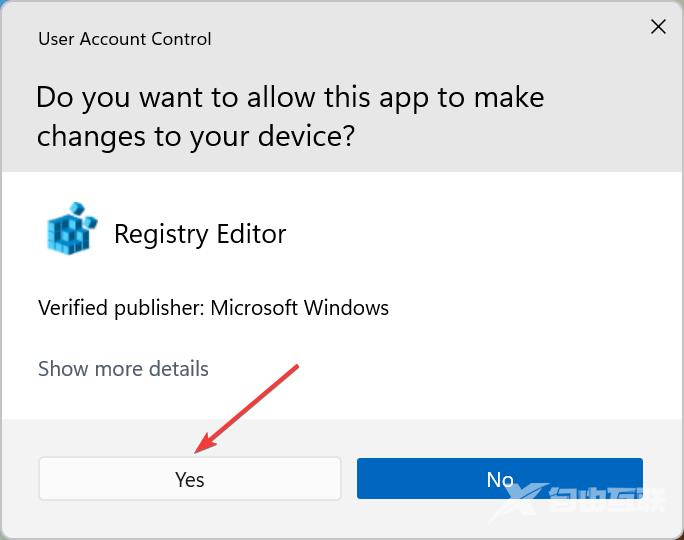The image size is (684, 540).
Task: Click the red arrow's tail end
Action: 297,368
